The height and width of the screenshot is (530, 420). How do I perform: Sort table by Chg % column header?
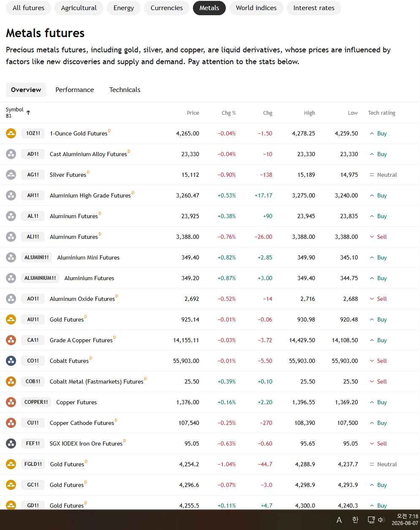229,113
